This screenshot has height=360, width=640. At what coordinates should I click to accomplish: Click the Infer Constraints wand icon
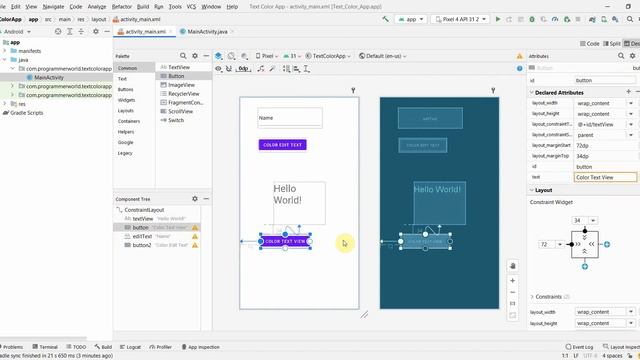[x=272, y=69]
